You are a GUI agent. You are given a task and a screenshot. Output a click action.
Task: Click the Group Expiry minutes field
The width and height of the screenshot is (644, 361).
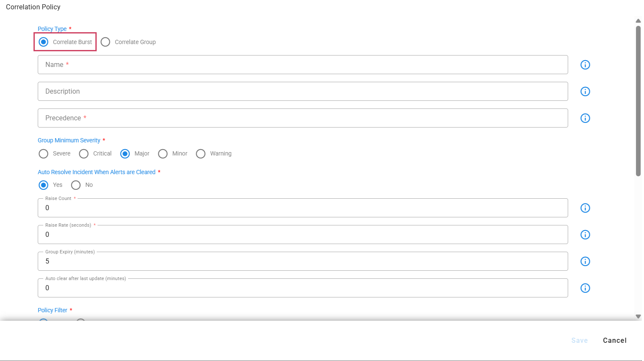(x=303, y=261)
